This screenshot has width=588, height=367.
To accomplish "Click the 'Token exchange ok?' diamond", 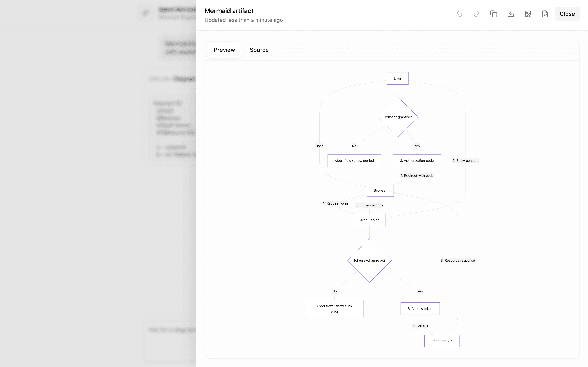I will 369,260.
